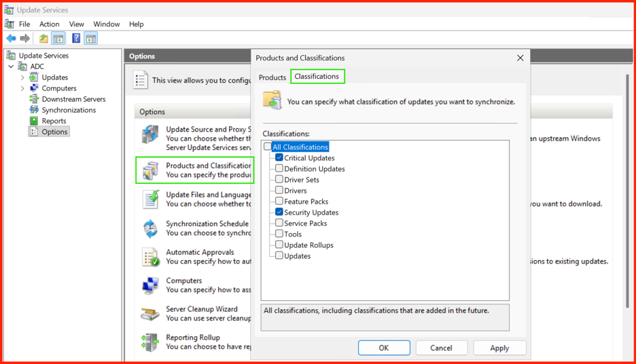Expand the Computers tree node

pos(22,88)
